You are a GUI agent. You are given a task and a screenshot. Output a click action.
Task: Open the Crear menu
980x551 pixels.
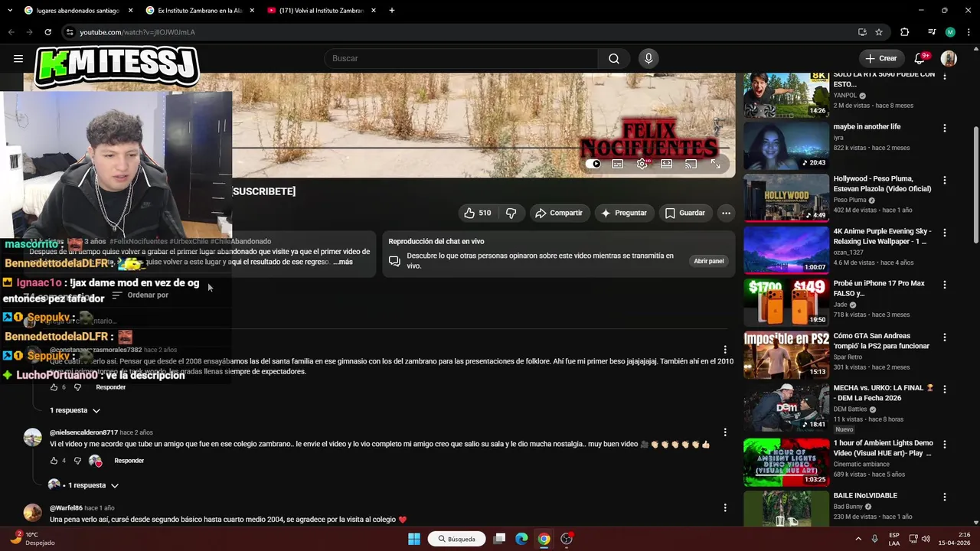[880, 58]
